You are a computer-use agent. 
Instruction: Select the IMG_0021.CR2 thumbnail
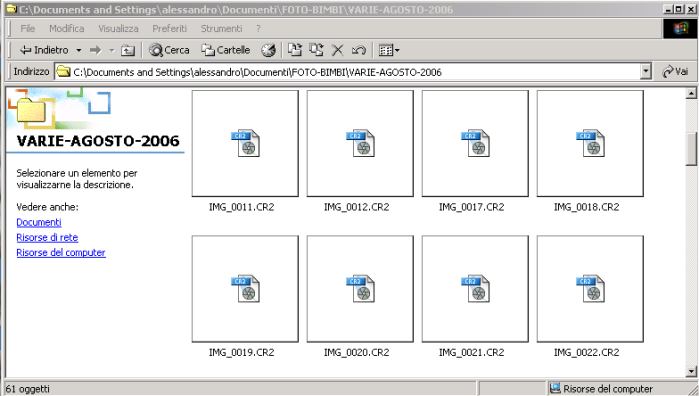(475, 289)
